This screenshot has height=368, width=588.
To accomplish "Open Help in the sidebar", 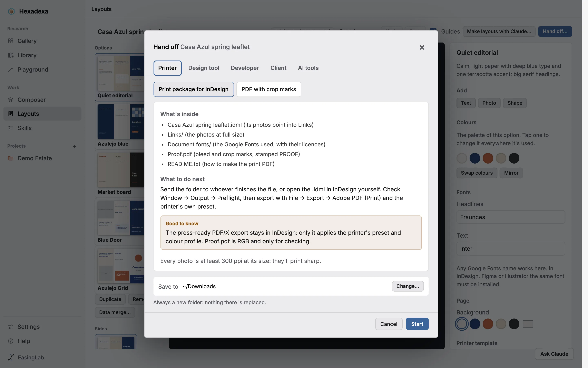I will click(42, 341).
